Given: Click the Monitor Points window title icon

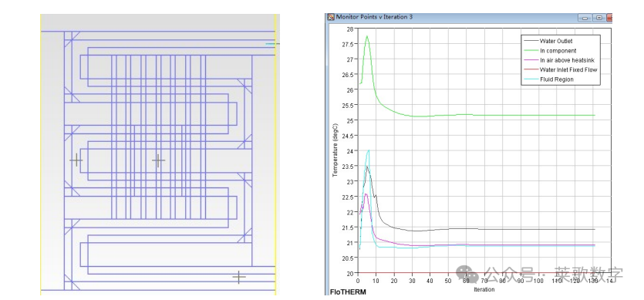Looking at the screenshot, I should [x=331, y=17].
